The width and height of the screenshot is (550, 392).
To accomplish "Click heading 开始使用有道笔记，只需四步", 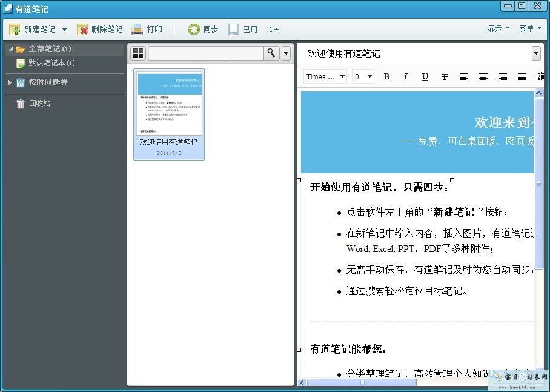I will [x=379, y=187].
